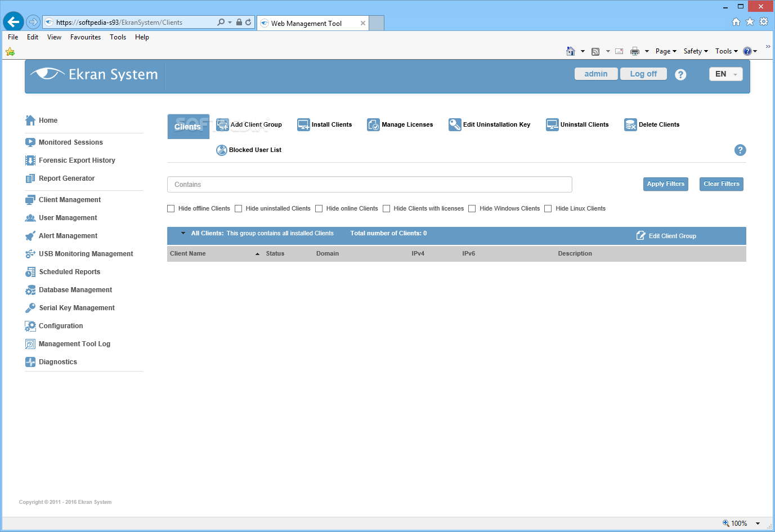
Task: Click the Install Clients icon
Action: tap(304, 125)
